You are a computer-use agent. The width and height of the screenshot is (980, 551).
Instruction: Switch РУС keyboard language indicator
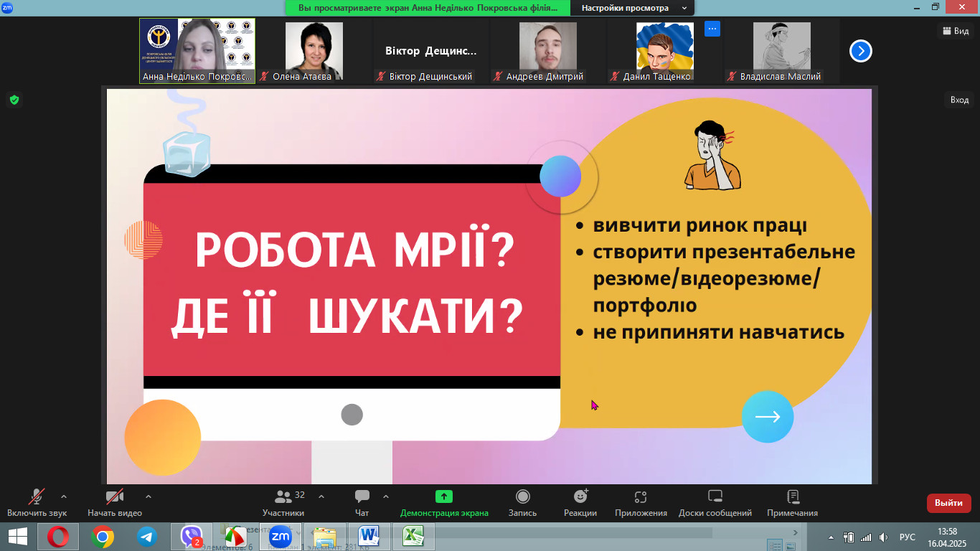point(908,537)
